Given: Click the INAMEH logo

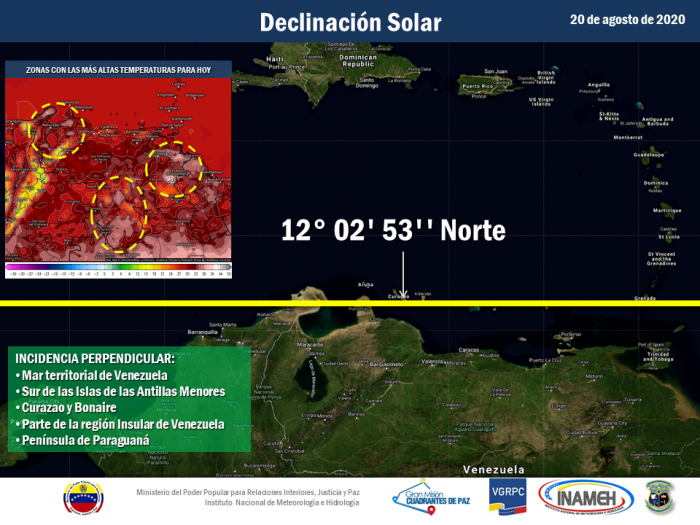Looking at the screenshot, I should tap(585, 496).
